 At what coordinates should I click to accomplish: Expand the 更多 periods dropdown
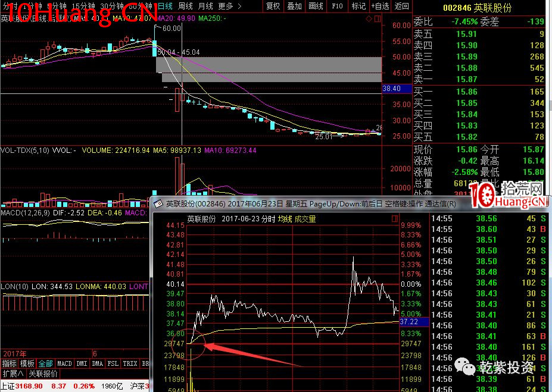pyautogui.click(x=228, y=6)
